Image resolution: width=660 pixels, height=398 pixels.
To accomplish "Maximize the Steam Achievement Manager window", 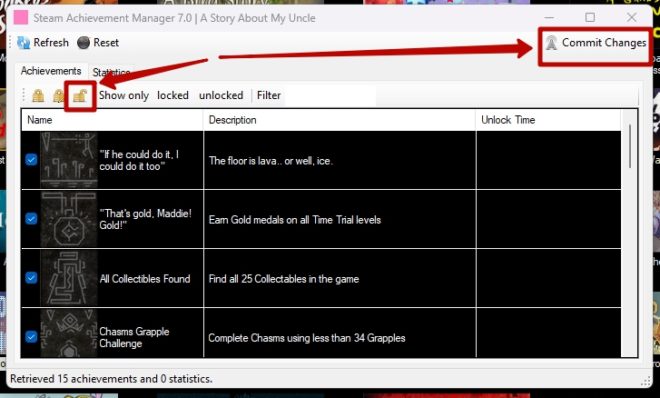I will tap(590, 17).
